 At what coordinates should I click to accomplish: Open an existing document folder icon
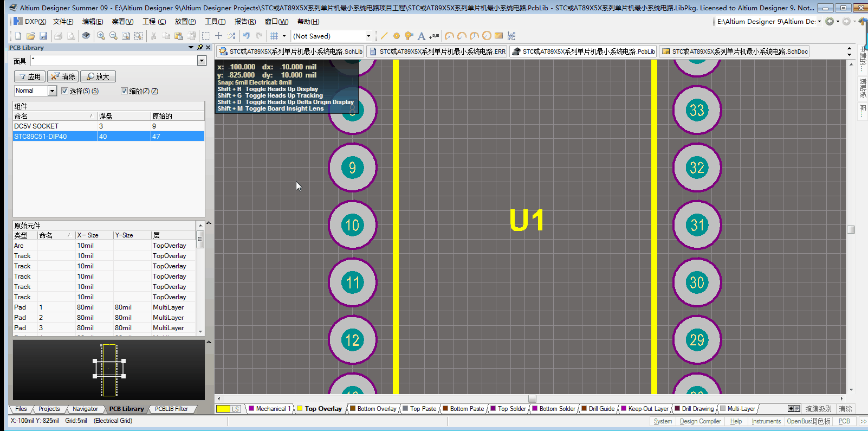(x=31, y=36)
